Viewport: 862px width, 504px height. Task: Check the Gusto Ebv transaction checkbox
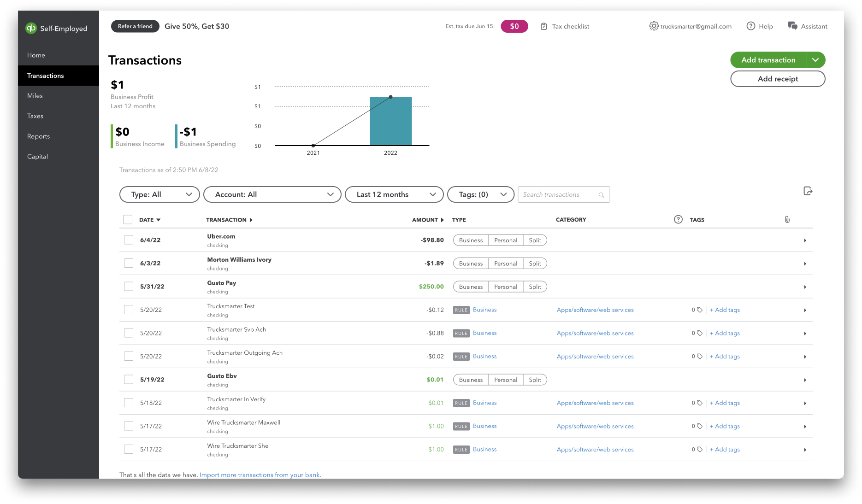click(x=129, y=380)
